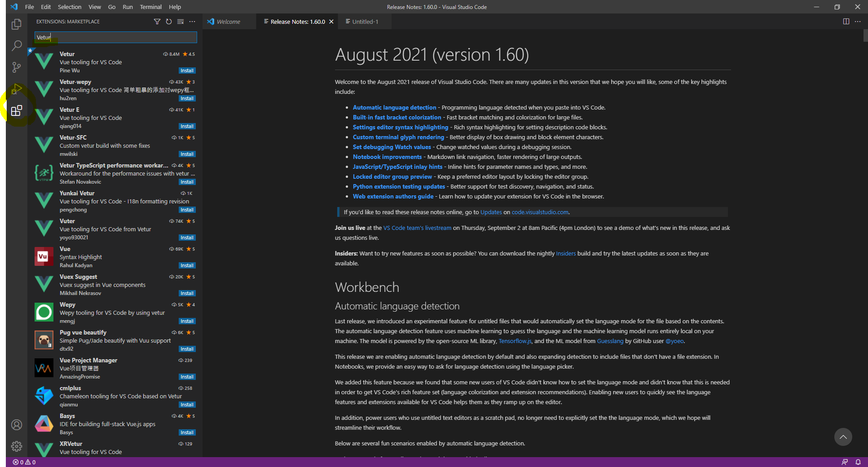
Task: Select the Vetur extension icon by Pine Wu
Action: (x=44, y=62)
